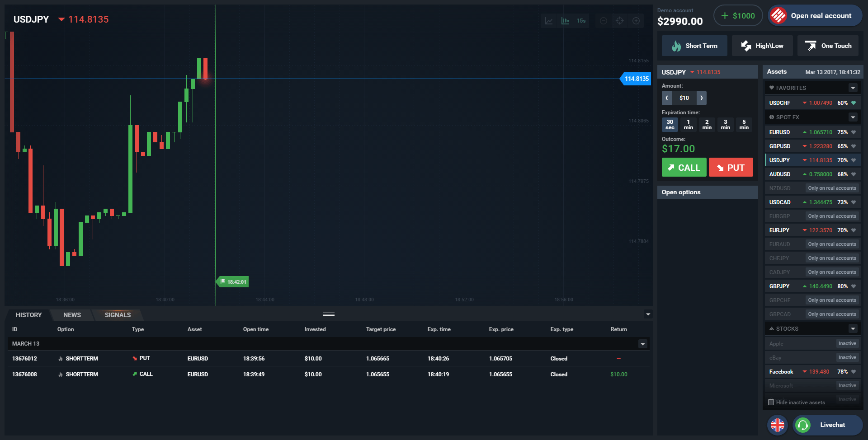Increase amount with right arrow

[x=701, y=98]
